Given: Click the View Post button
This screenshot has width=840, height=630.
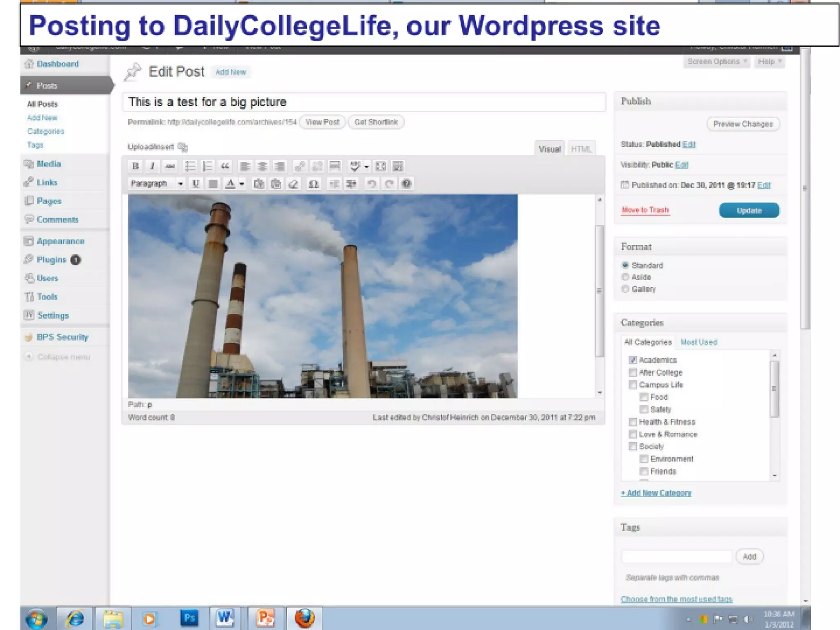Looking at the screenshot, I should coord(322,122).
